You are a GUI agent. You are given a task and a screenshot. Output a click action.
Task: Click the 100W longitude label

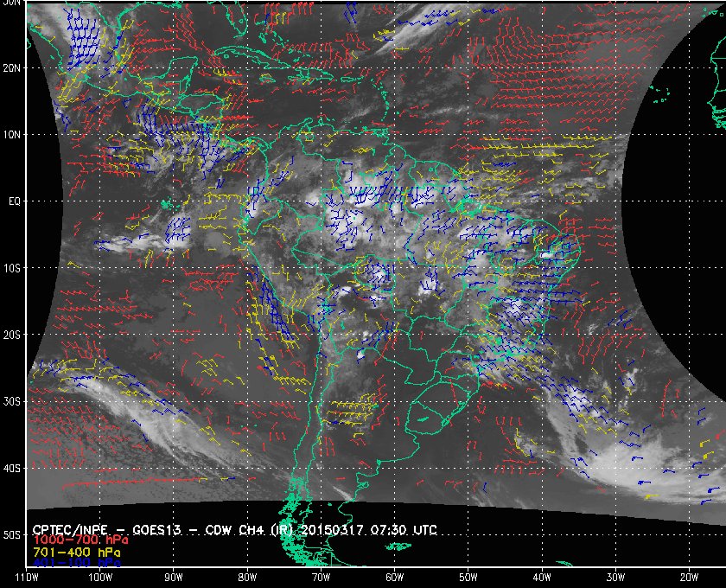[x=100, y=578]
